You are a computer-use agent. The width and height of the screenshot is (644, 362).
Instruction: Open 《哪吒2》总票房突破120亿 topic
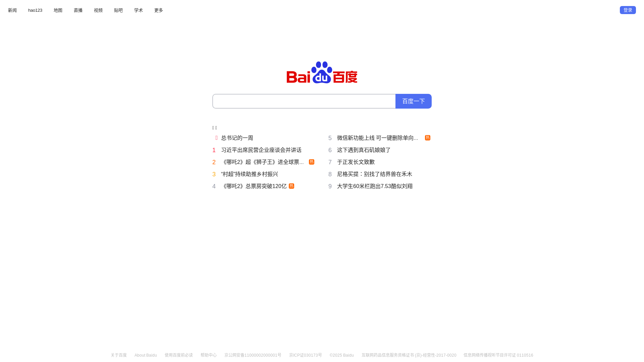coord(254,186)
